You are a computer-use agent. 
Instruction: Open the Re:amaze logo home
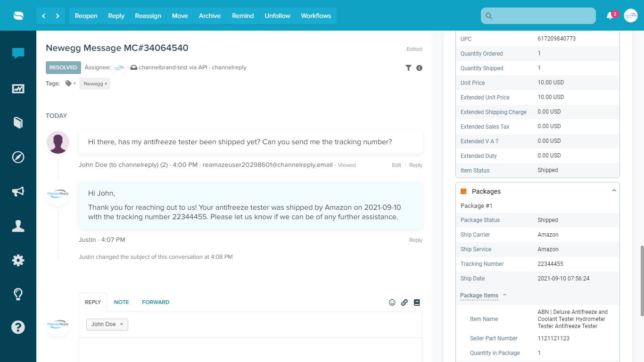coord(18,16)
